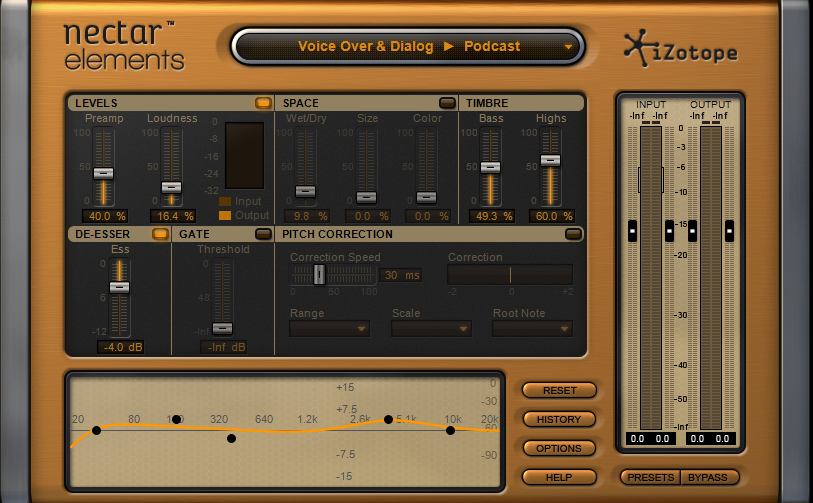Select the EQ node near 20 Hz
Viewport: 813px width, 503px height.
pos(96,430)
